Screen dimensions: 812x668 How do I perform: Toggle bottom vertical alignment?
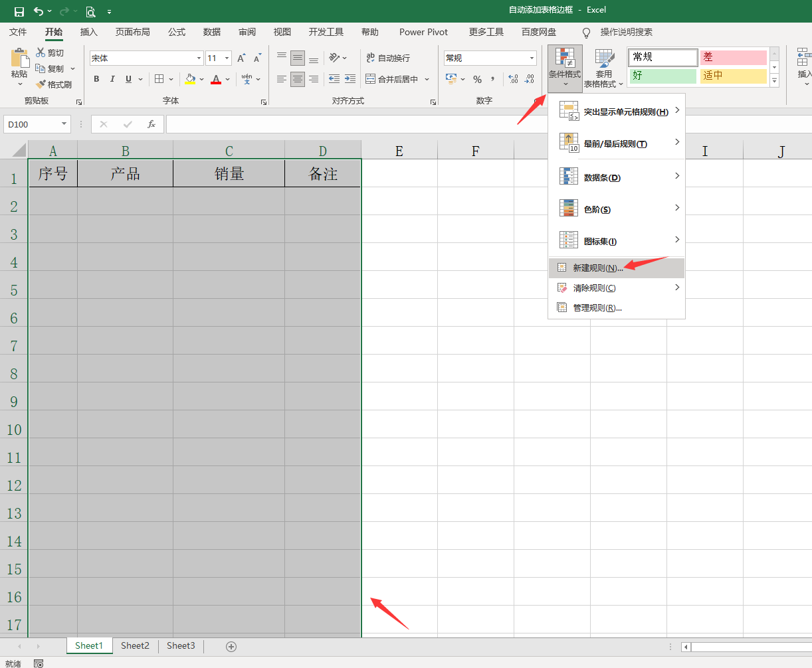[x=314, y=58]
